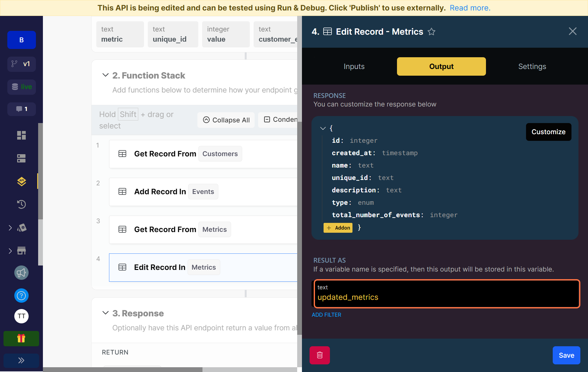Select the value integer input field

[x=226, y=34]
